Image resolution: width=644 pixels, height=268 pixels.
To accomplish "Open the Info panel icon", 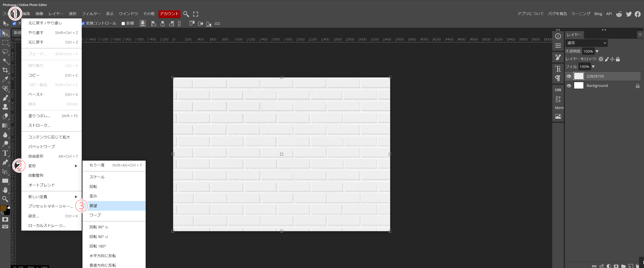I will 558,36.
